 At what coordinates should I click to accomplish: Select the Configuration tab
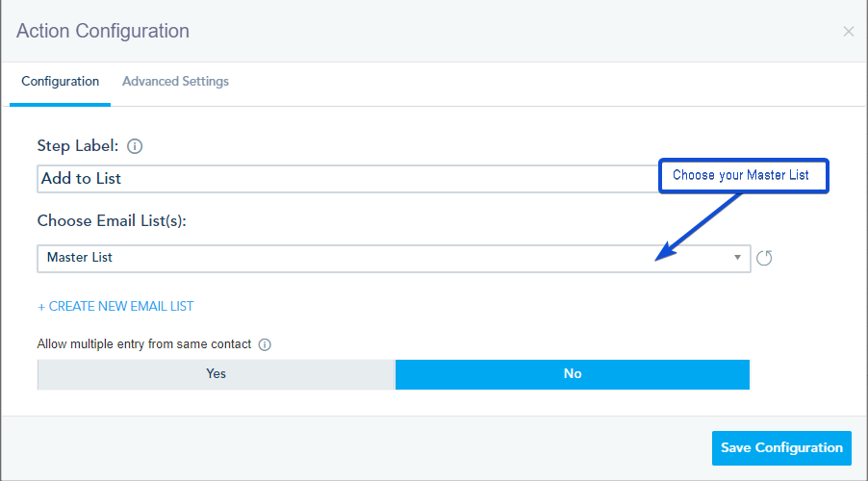click(x=61, y=82)
